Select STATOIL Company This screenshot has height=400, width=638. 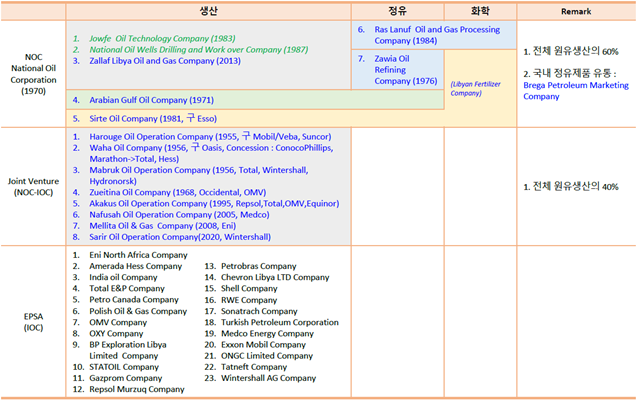tap(124, 367)
